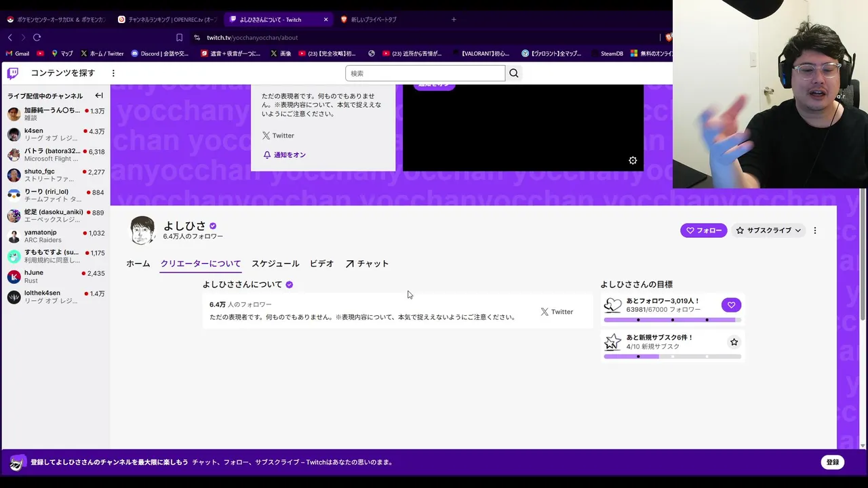Open video player settings gear
The width and height of the screenshot is (868, 488).
[633, 161]
